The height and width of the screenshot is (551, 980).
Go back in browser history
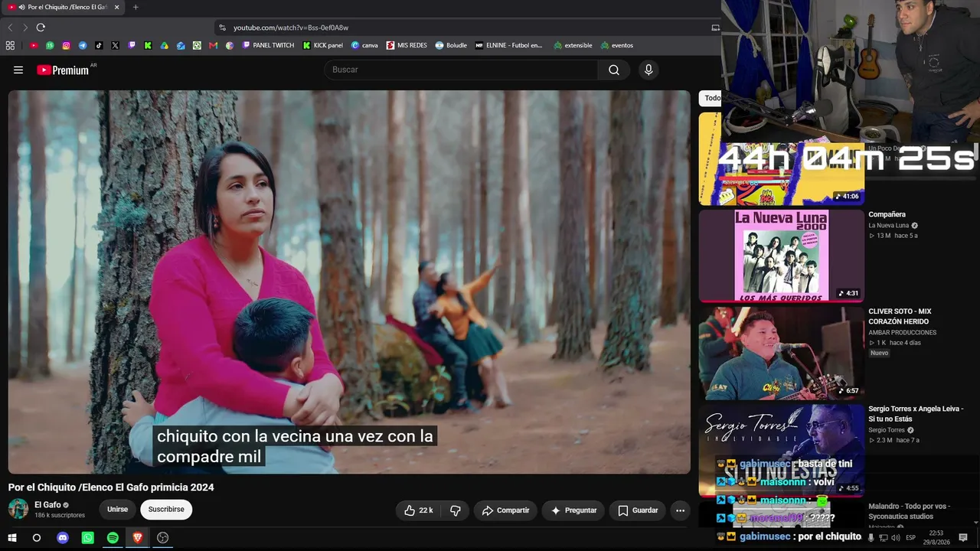pyautogui.click(x=10, y=28)
